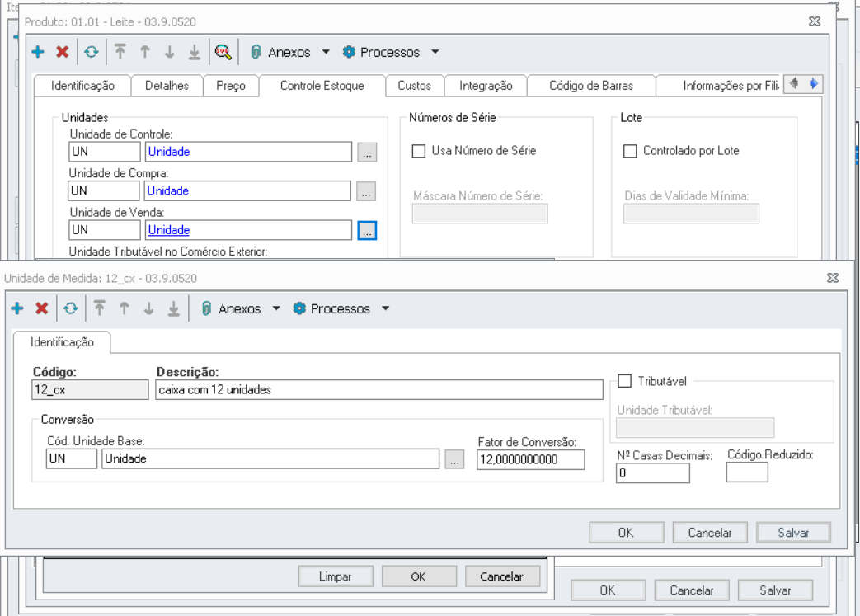Click the Processos gear icon in Produto window
860x616 pixels.
point(349,52)
